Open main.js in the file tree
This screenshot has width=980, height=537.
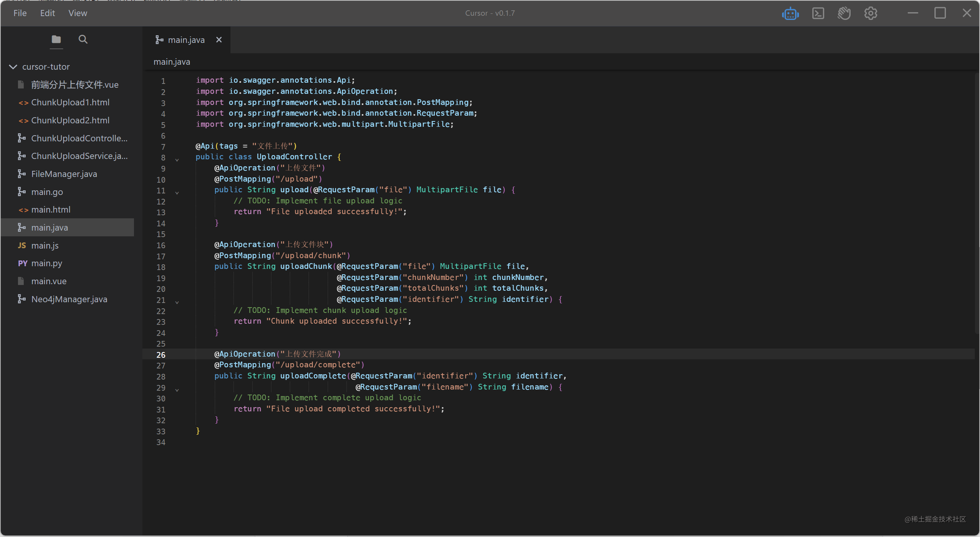pyautogui.click(x=45, y=246)
